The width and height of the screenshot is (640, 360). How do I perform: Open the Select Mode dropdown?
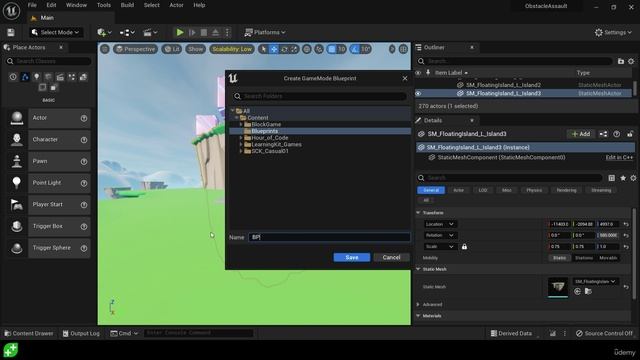[x=56, y=32]
